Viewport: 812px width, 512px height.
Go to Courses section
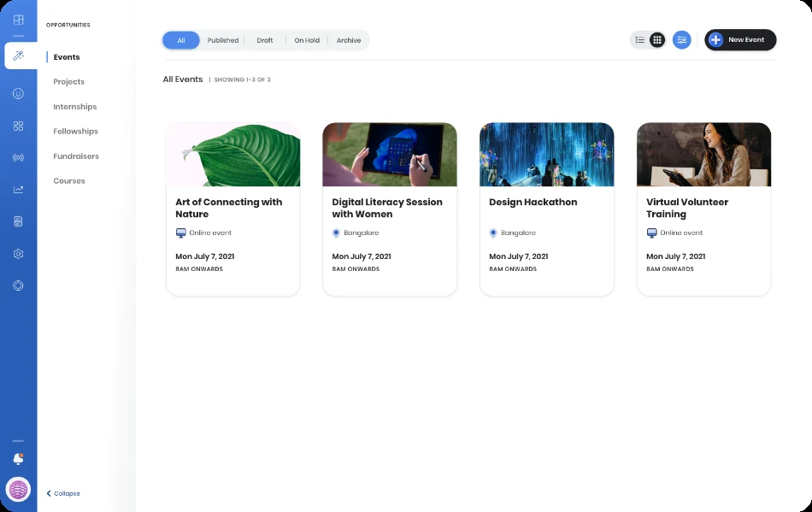click(69, 181)
